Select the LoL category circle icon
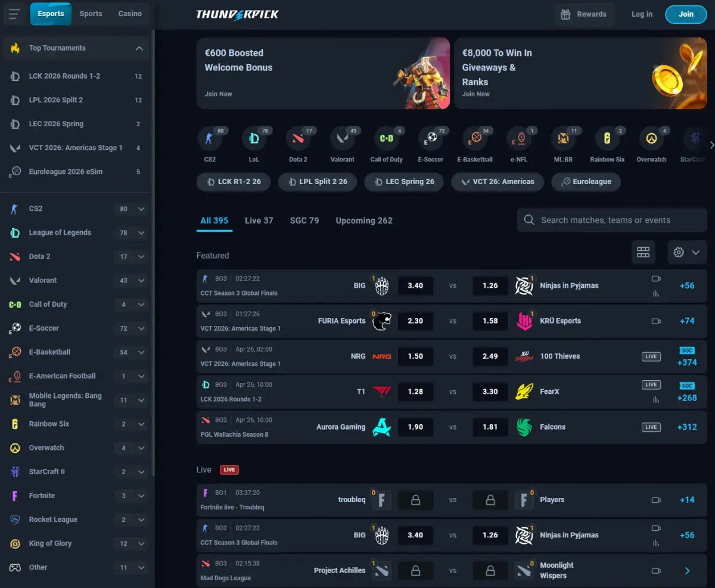This screenshot has height=588, width=715. point(254,138)
